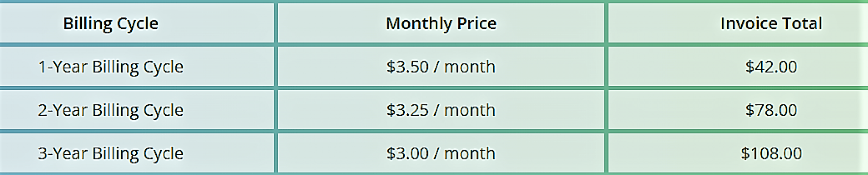This screenshot has height=175, width=868.
Task: Click the 2-Year text in second row
Action: pos(63,110)
